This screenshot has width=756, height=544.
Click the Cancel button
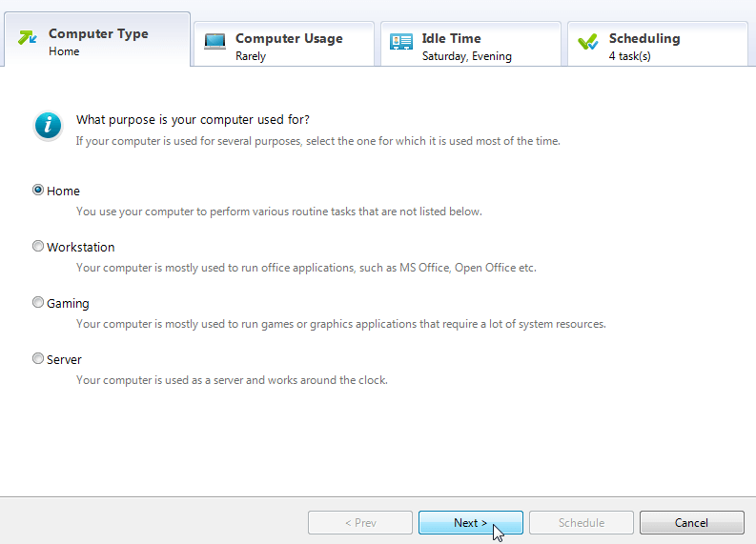click(691, 523)
